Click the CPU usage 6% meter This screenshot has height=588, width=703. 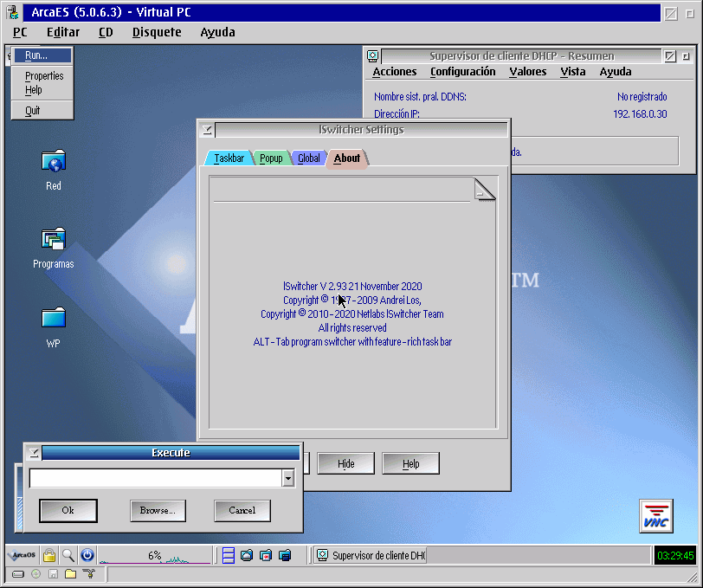[155, 555]
